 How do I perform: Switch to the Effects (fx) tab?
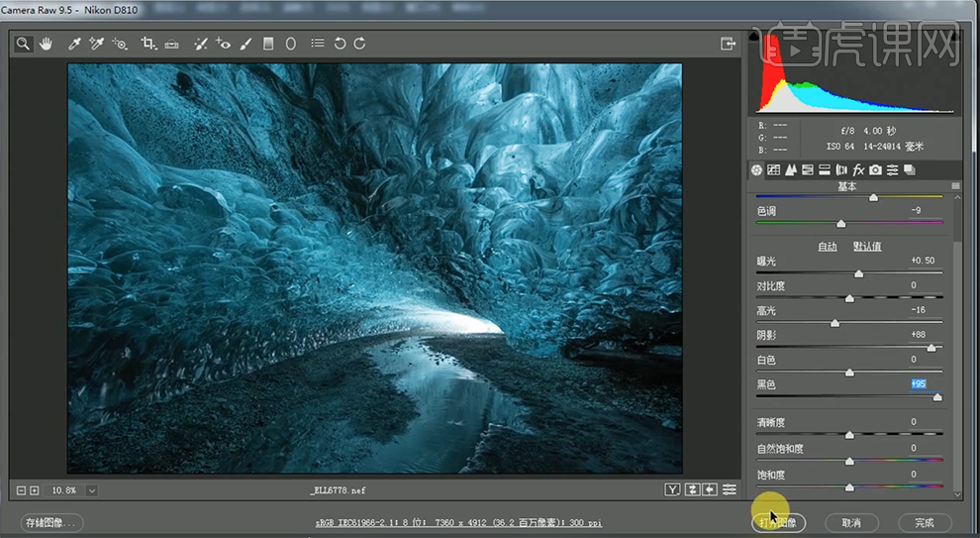pos(858,170)
